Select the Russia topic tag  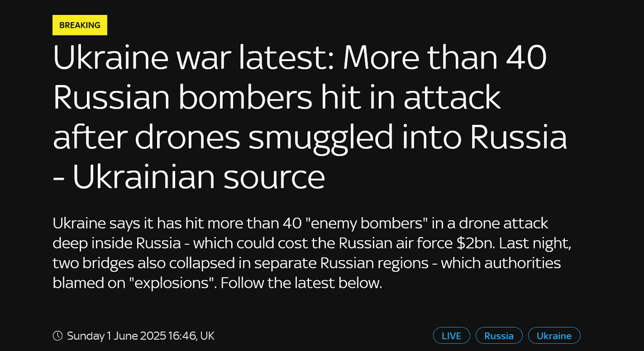[499, 336]
